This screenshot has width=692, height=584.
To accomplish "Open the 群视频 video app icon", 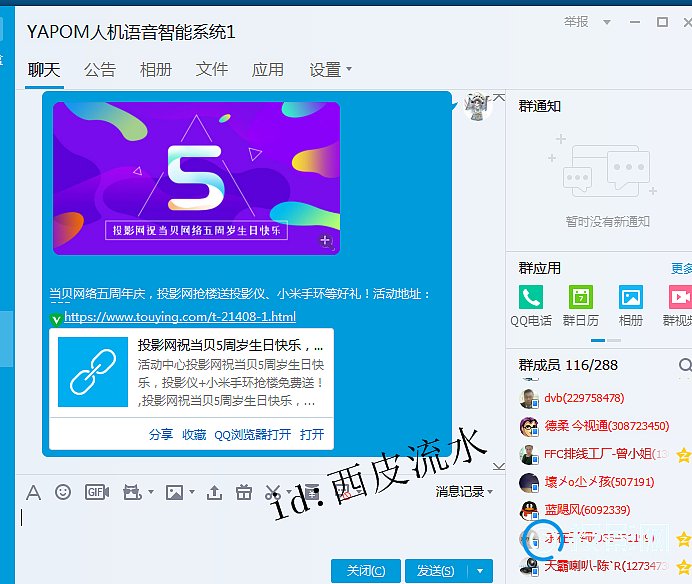I will [x=680, y=297].
